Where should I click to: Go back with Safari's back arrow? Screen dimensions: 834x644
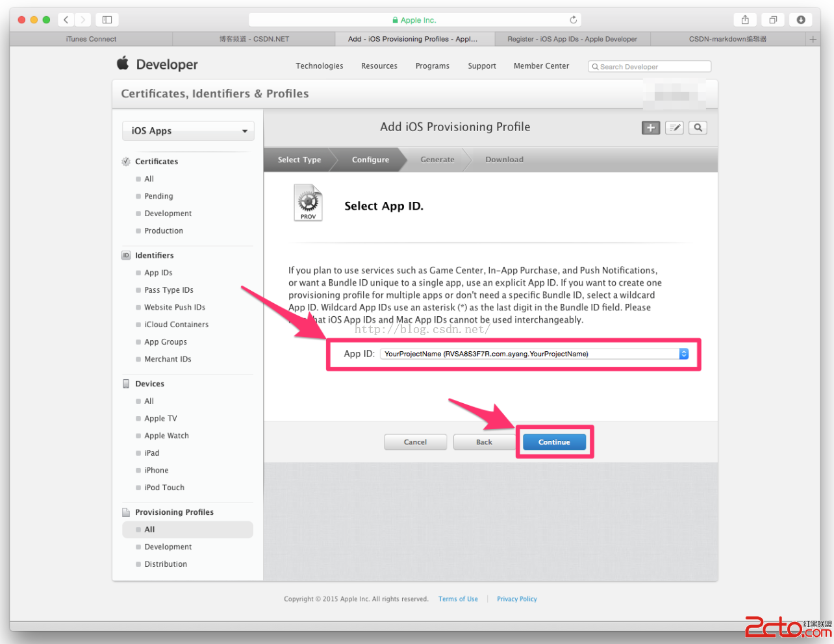[66, 19]
